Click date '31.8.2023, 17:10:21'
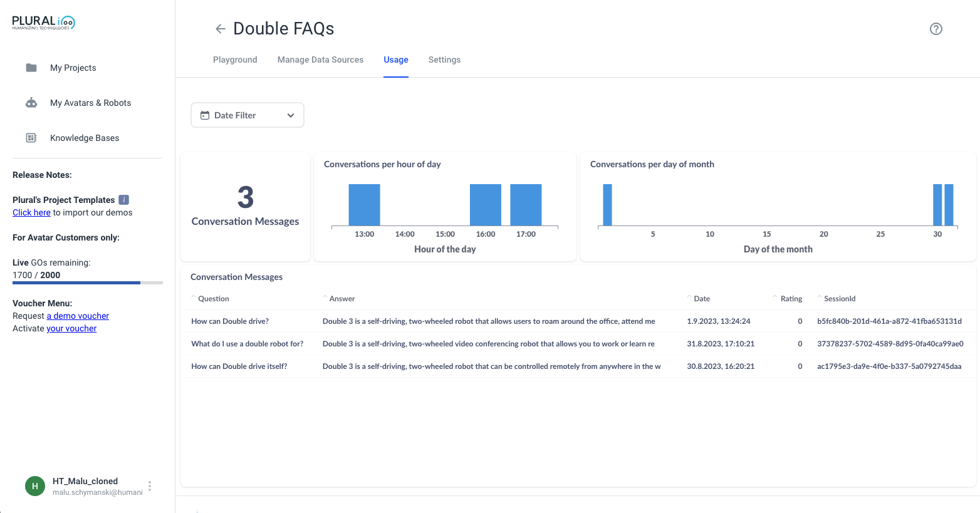This screenshot has height=513, width=980. [721, 344]
